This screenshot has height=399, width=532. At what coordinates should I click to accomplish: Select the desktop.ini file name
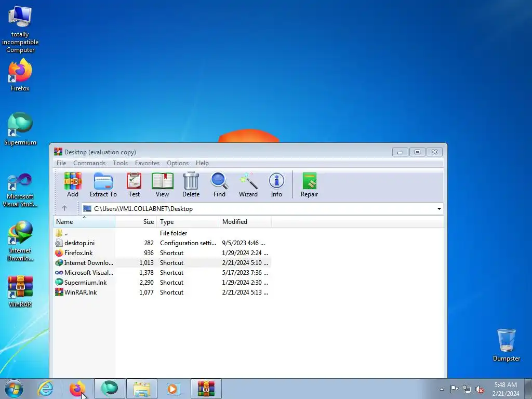point(79,243)
